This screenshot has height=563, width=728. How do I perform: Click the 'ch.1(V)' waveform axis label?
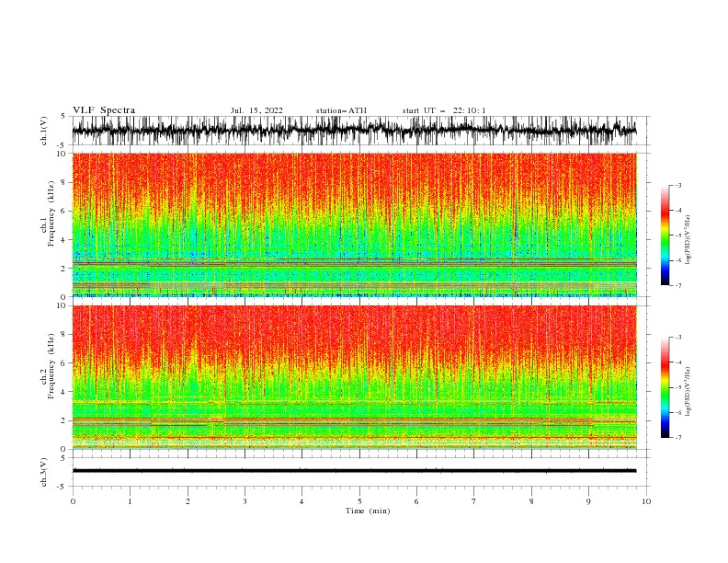44,131
